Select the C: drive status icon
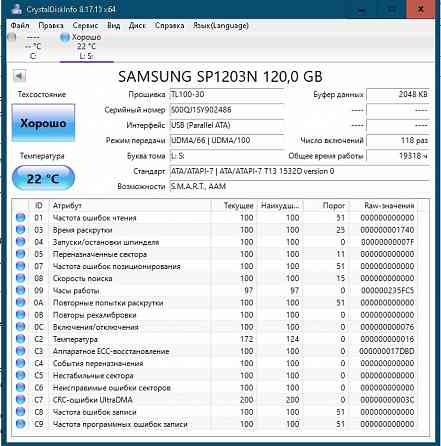The image size is (441, 446). (12, 37)
